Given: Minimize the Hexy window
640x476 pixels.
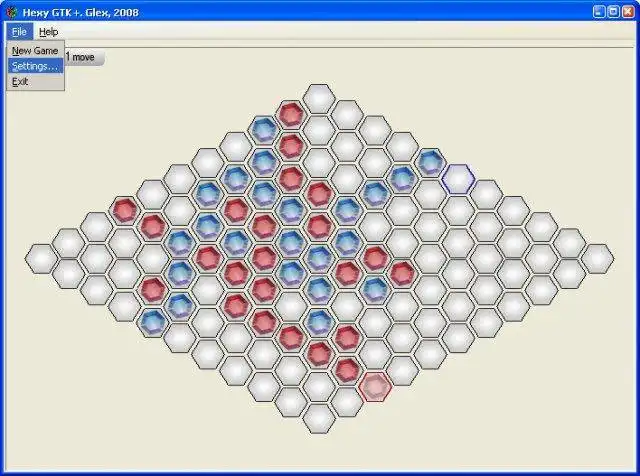Looking at the screenshot, I should pyautogui.click(x=599, y=12).
